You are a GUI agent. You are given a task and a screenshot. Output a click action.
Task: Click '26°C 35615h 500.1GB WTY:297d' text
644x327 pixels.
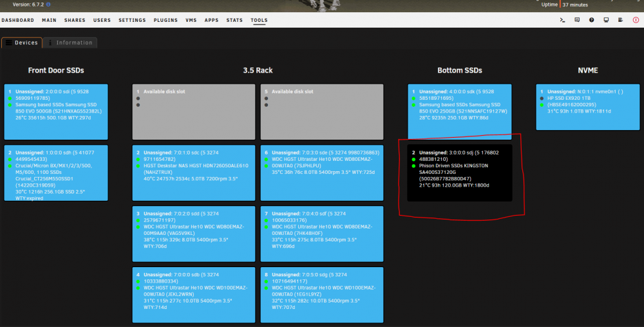click(x=53, y=118)
